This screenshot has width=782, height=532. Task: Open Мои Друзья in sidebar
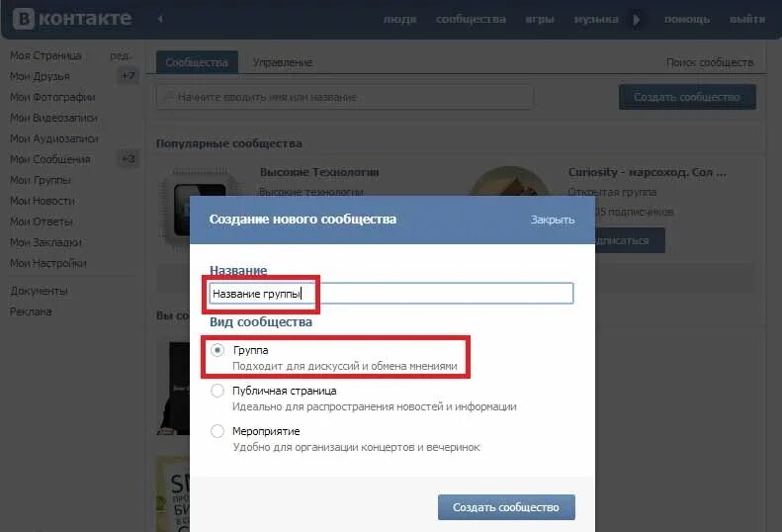coord(40,76)
